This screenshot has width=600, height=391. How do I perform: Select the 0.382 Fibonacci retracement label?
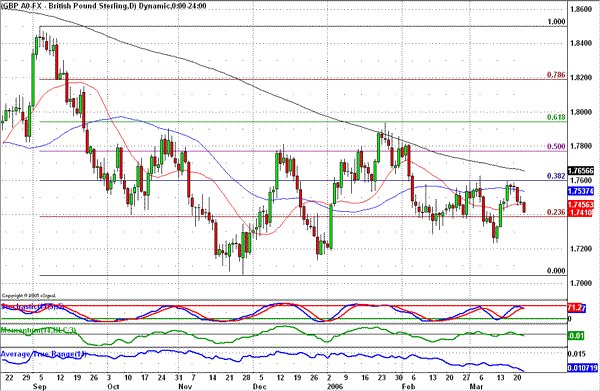coord(556,176)
